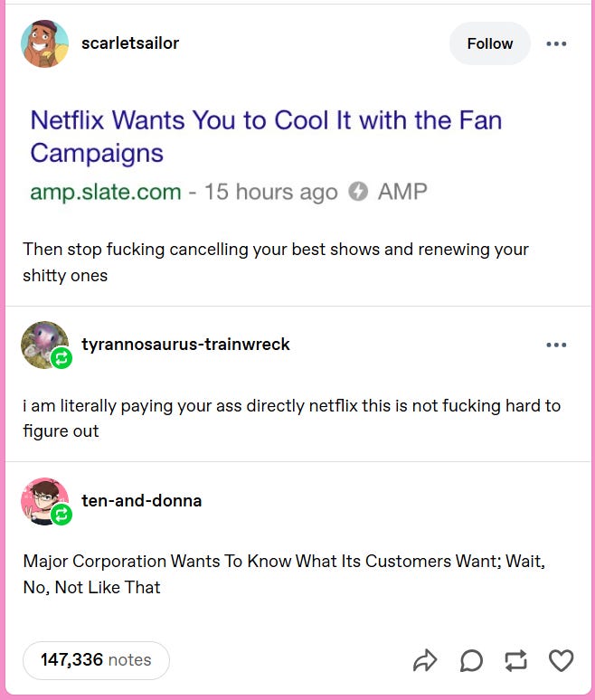The height and width of the screenshot is (700, 595).
Task: Open the scarletsailor blog name
Action: click(x=130, y=43)
